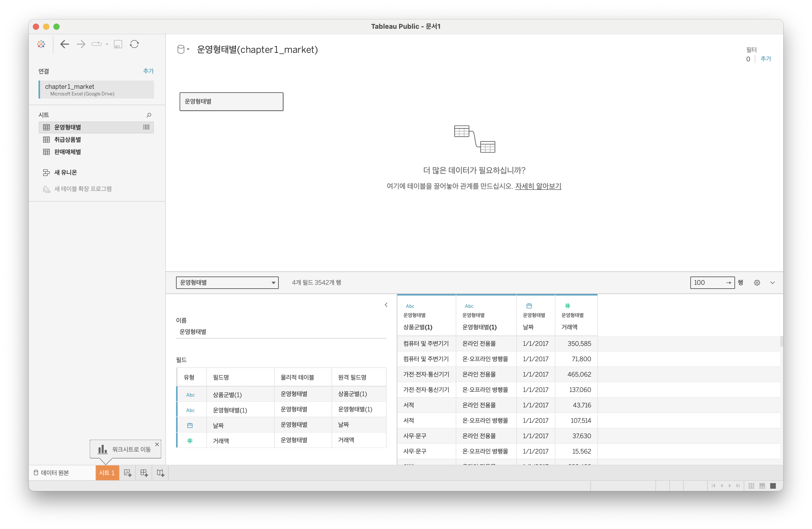The image size is (812, 529).
Task: Click 추가 to add a filter
Action: 766,59
